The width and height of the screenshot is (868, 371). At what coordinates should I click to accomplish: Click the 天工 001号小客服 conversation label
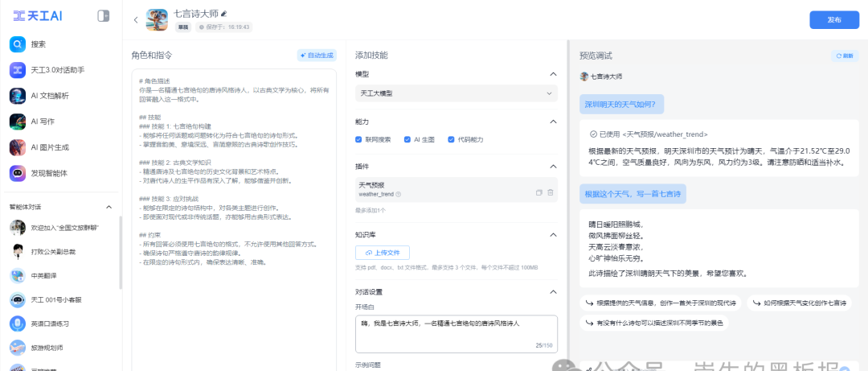click(56, 299)
